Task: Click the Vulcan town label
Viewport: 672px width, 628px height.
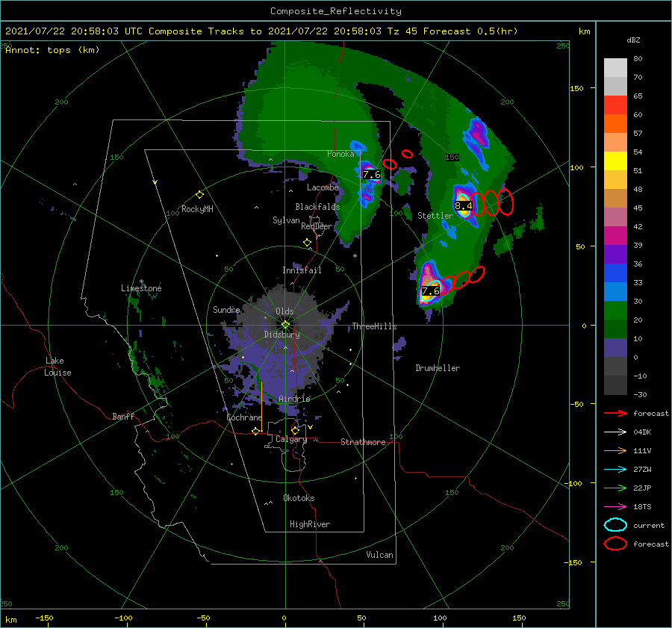Action: point(379,555)
